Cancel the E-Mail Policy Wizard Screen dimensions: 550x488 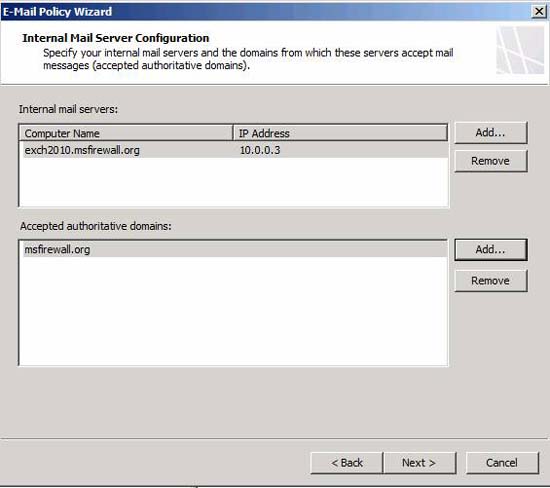click(x=502, y=463)
